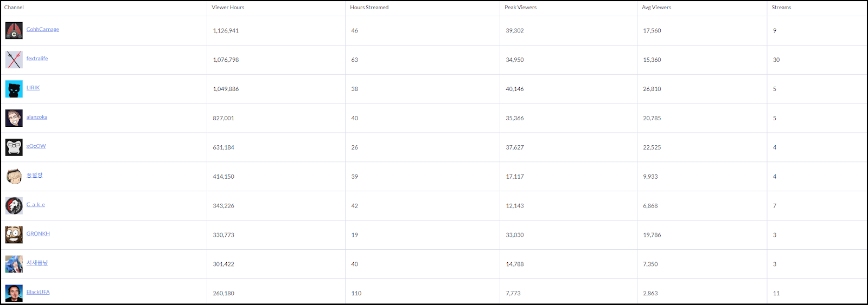This screenshot has width=868, height=305.
Task: Click C a k e channel avatar
Action: coord(14,206)
